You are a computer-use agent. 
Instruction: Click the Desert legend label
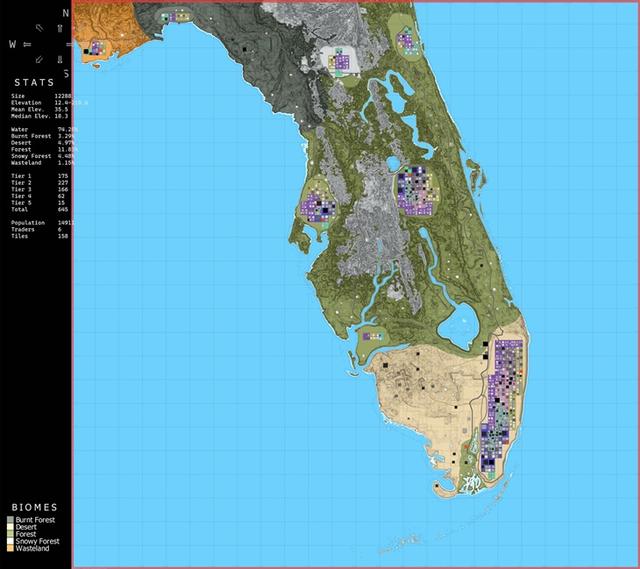[26, 527]
